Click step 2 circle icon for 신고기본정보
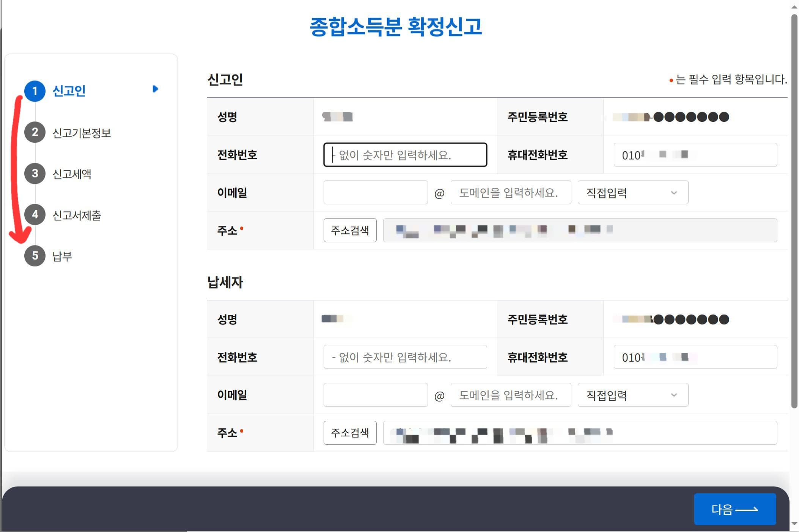Viewport: 799px width, 532px height. click(35, 132)
